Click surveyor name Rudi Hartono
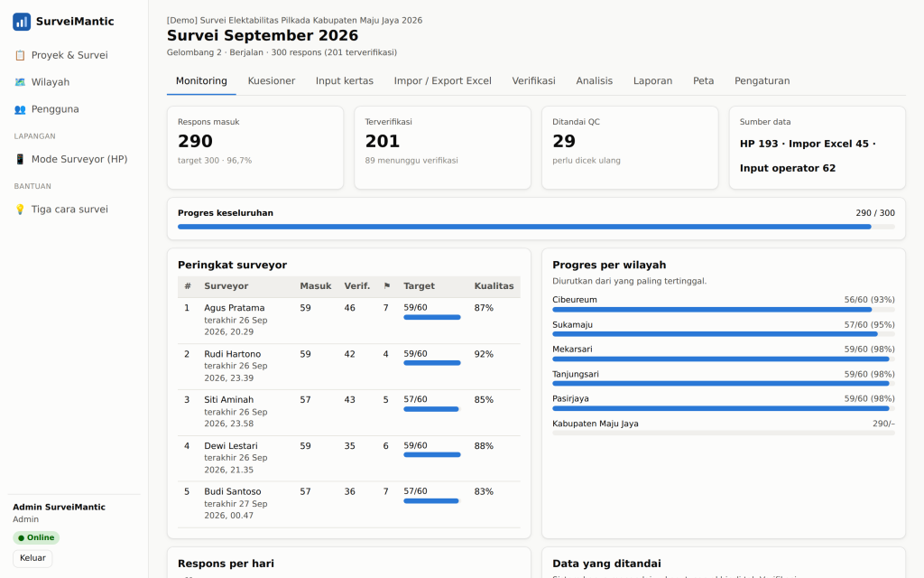Screen dimensions: 924x578 point(232,354)
